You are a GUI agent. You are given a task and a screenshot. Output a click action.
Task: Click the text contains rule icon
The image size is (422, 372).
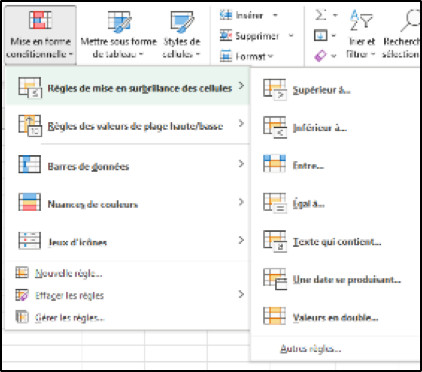coord(275,241)
